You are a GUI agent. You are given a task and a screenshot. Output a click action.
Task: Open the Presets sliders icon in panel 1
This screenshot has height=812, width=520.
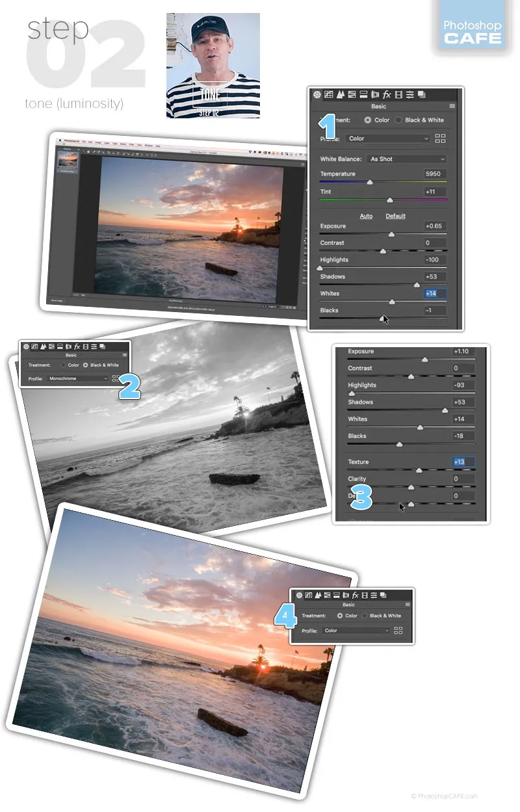point(410,94)
